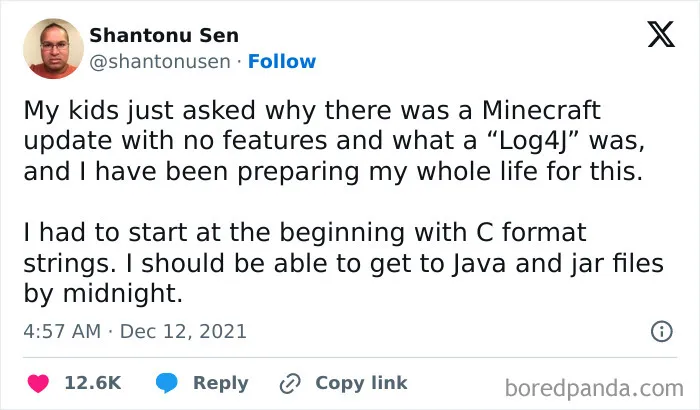This screenshot has width=700, height=410.
Task: Click the first paragraph starting "My kids"
Action: point(334,141)
